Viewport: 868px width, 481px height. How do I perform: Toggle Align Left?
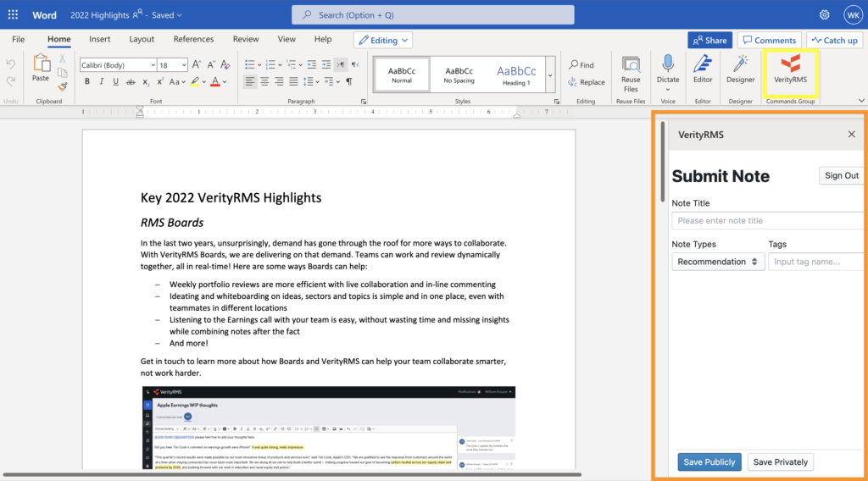click(250, 82)
